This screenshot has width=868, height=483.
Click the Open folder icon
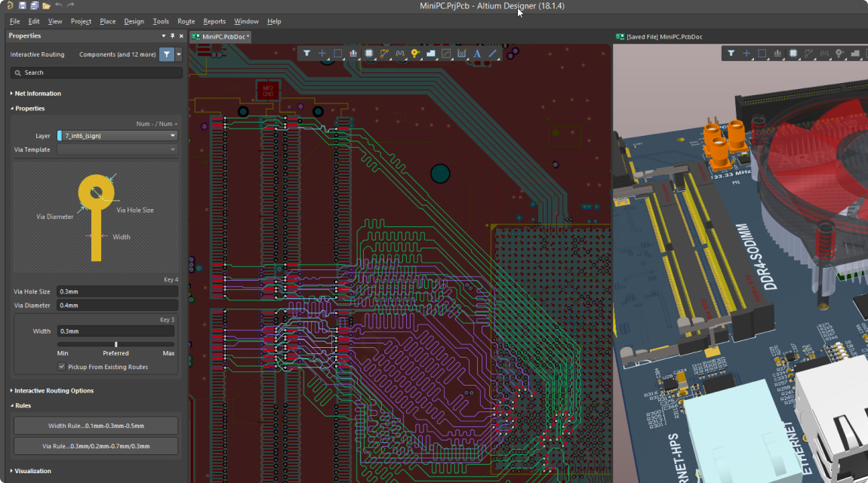pyautogui.click(x=47, y=5)
